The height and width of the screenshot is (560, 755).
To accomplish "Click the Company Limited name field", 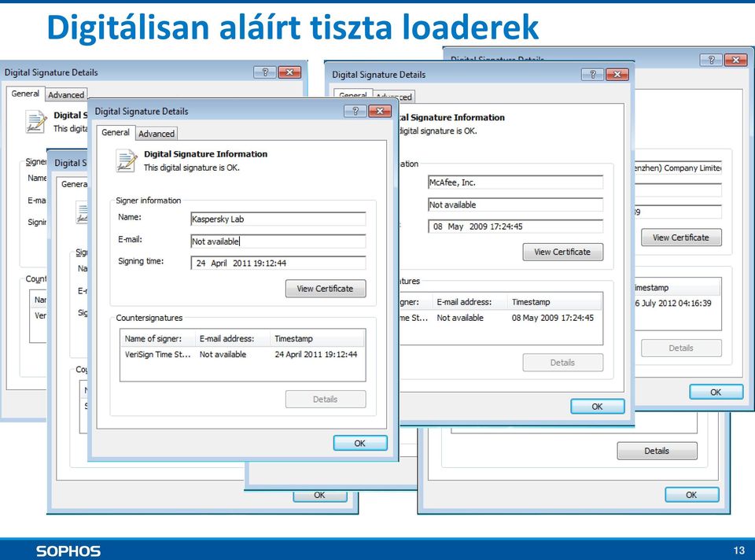I will click(x=678, y=168).
